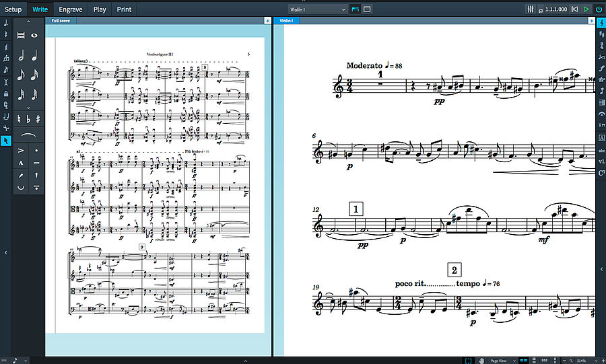Toggle lock duration tool
This screenshot has height=364, width=606.
6,94
